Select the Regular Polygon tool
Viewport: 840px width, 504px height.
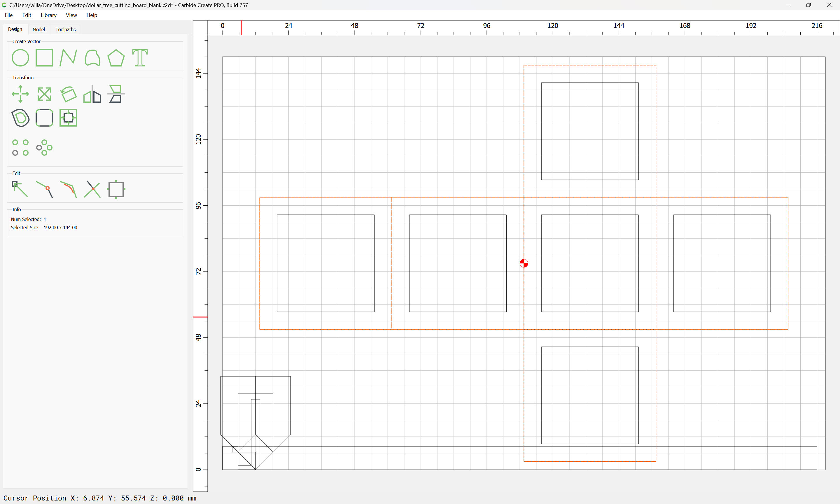pyautogui.click(x=116, y=58)
